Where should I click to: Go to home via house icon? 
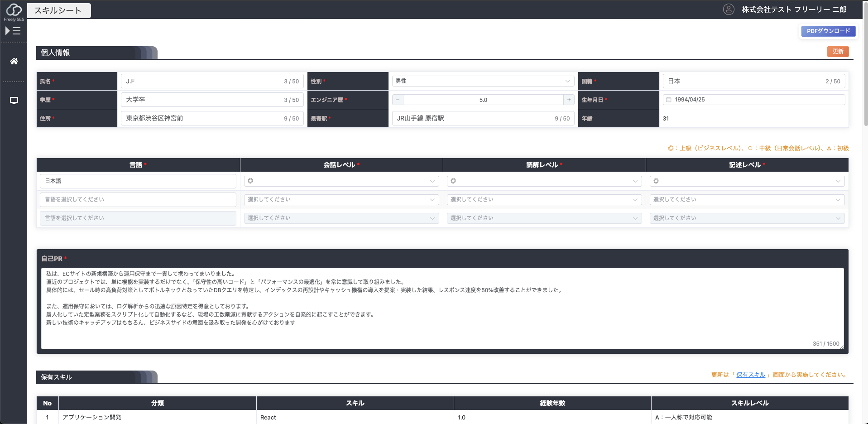click(14, 61)
